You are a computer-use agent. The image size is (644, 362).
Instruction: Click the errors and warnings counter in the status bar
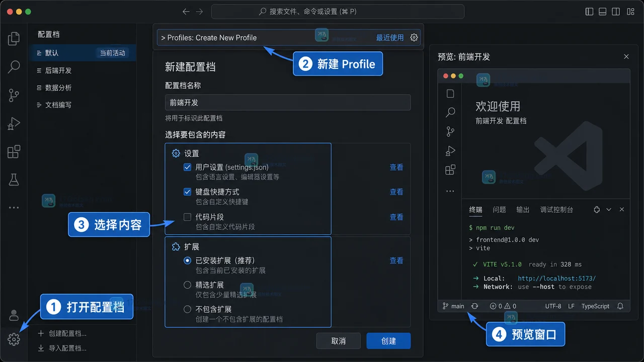point(503,306)
